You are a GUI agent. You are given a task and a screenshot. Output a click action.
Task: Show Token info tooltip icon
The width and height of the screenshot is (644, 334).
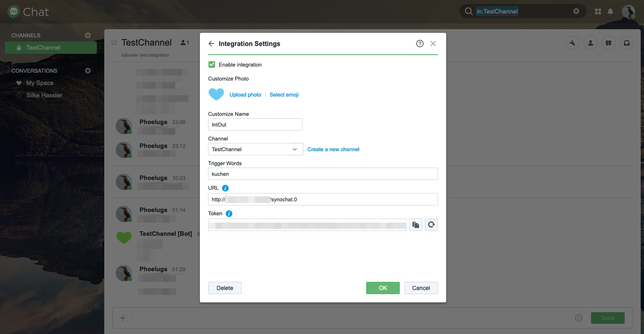click(x=229, y=214)
